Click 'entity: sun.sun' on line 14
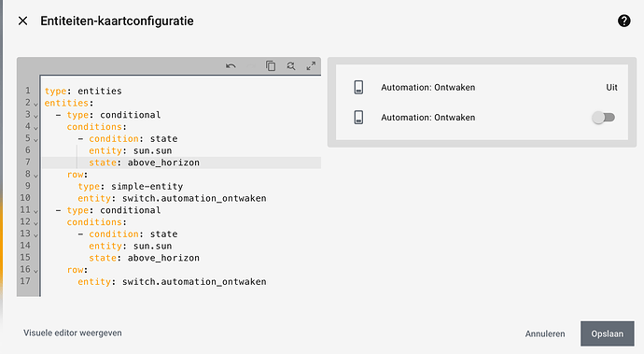This screenshot has height=354, width=644. (x=130, y=247)
